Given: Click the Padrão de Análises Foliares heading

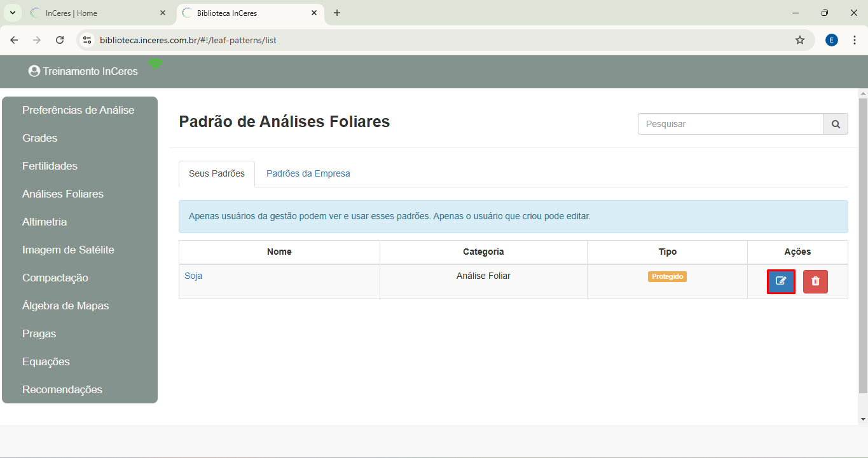Looking at the screenshot, I should pos(284,121).
